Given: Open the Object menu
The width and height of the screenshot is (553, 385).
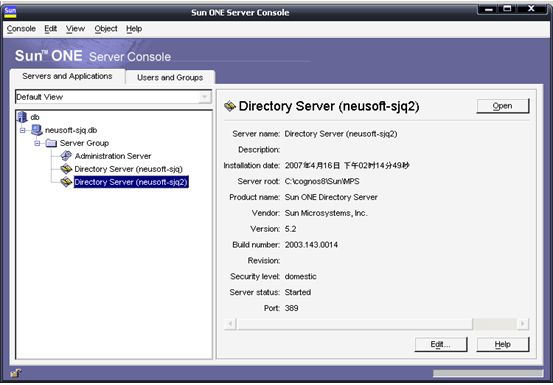Looking at the screenshot, I should pos(106,29).
